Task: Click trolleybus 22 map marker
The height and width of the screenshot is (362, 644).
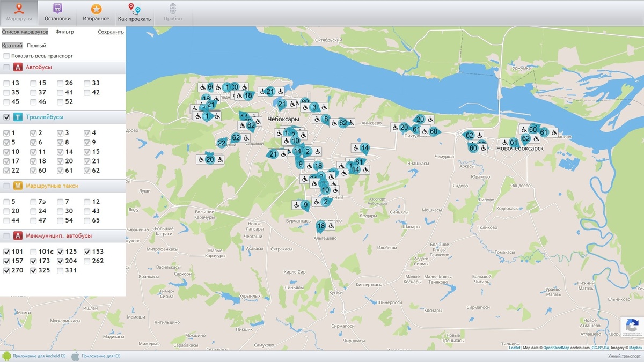Action: 222,143
